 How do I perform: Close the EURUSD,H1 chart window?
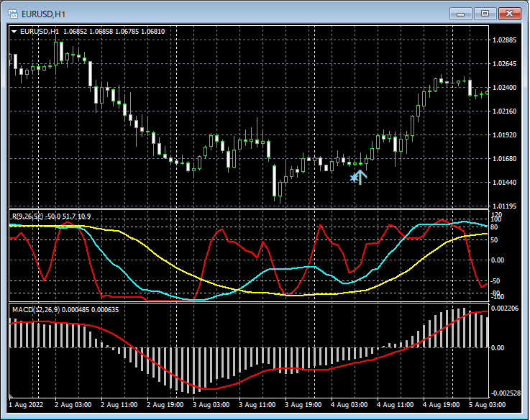tap(509, 13)
